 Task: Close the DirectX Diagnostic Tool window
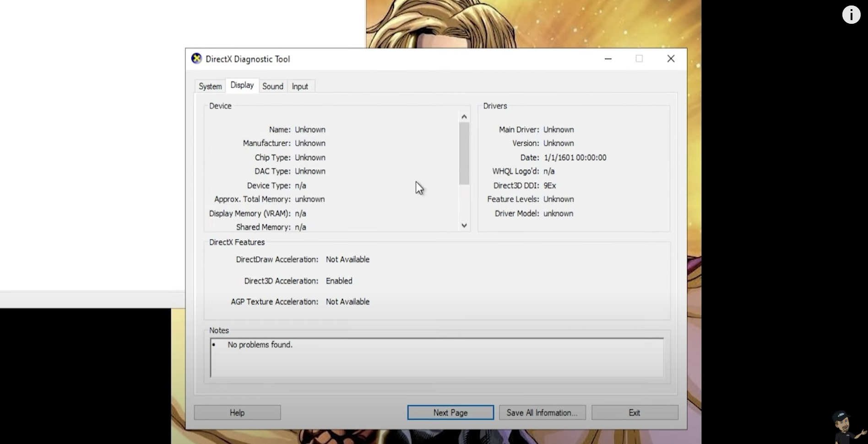(x=671, y=59)
